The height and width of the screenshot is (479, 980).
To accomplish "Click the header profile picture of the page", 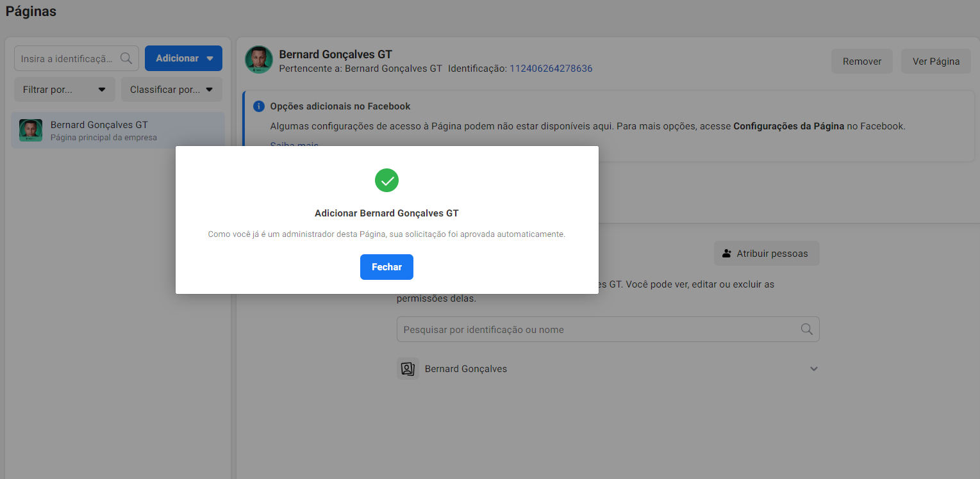I will 259,60.
